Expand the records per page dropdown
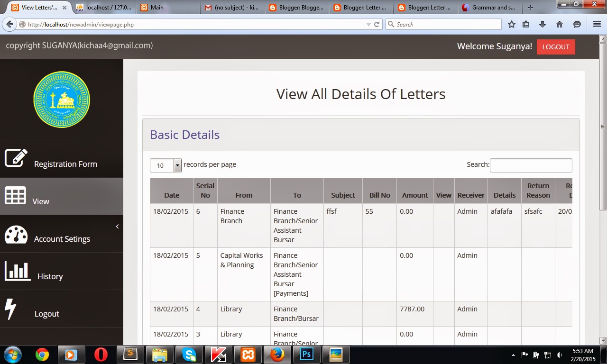Screen dimensions: 607x364 [x=177, y=165]
